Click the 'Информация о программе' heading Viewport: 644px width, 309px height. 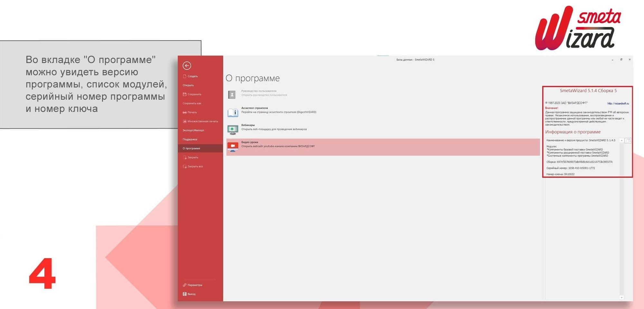click(x=573, y=132)
